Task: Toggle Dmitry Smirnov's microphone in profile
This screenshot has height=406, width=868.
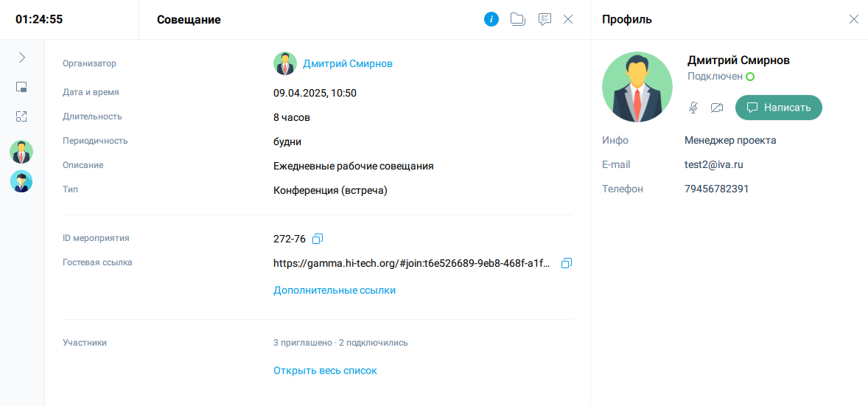Action: [693, 108]
